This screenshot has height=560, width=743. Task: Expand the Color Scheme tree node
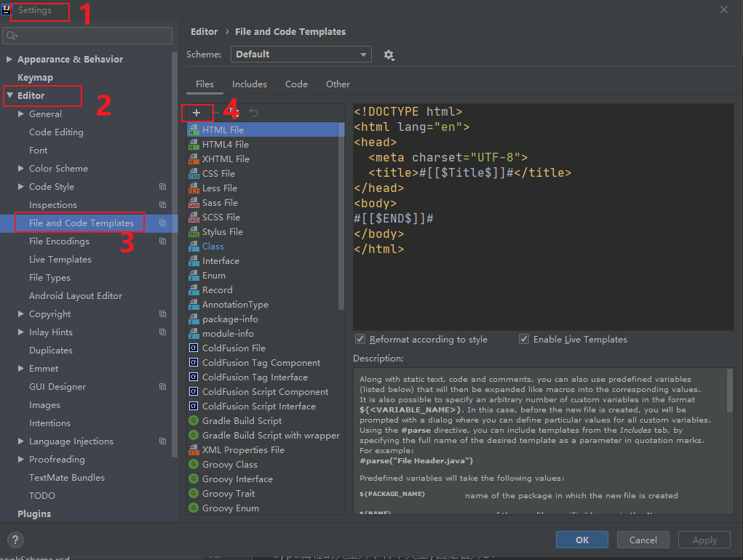tap(21, 169)
